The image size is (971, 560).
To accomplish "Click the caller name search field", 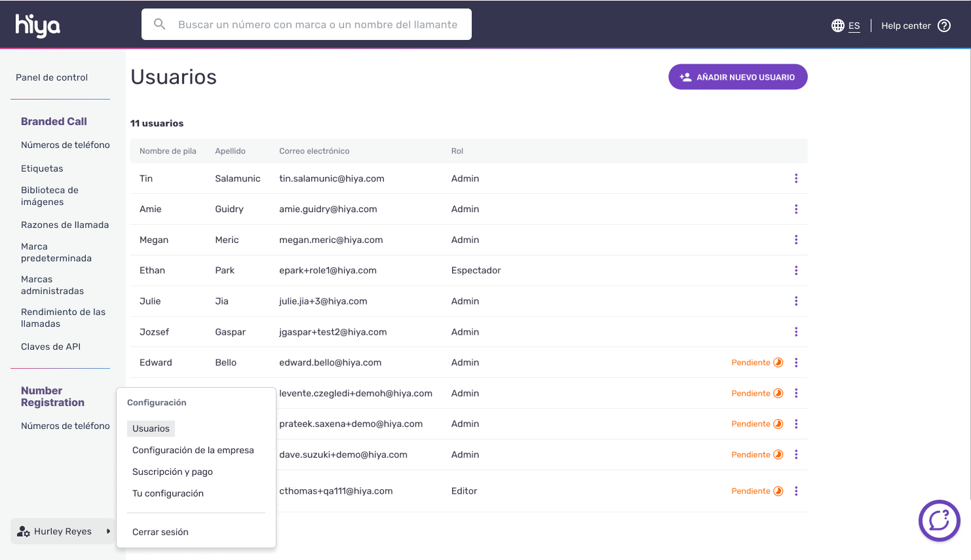I will point(317,24).
